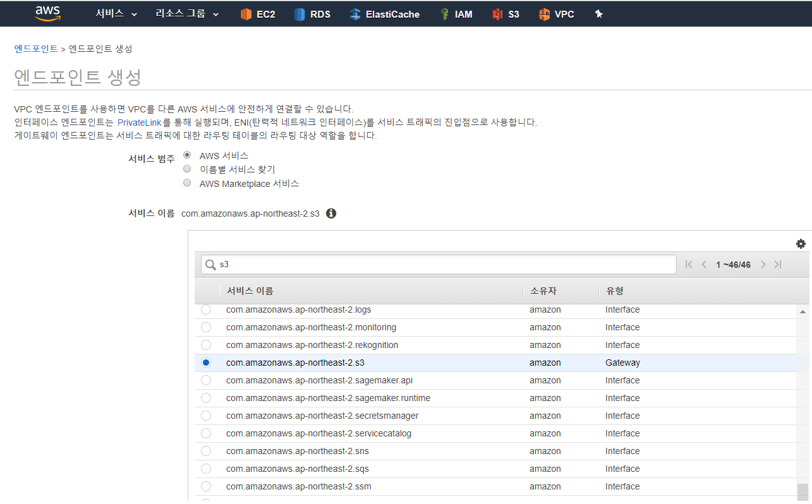Click amazon owner in sns row

(x=545, y=451)
